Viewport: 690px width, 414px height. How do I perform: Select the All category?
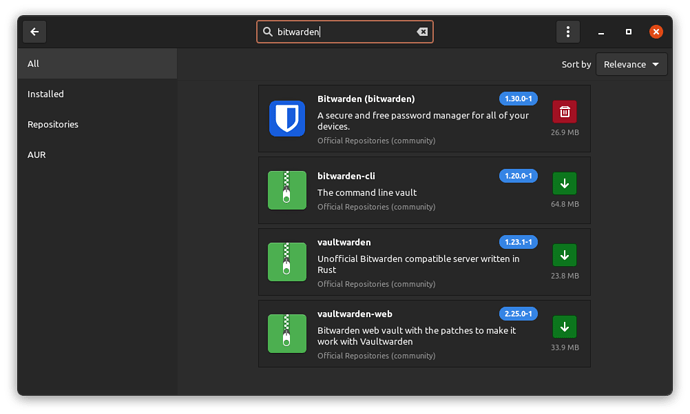click(x=97, y=64)
